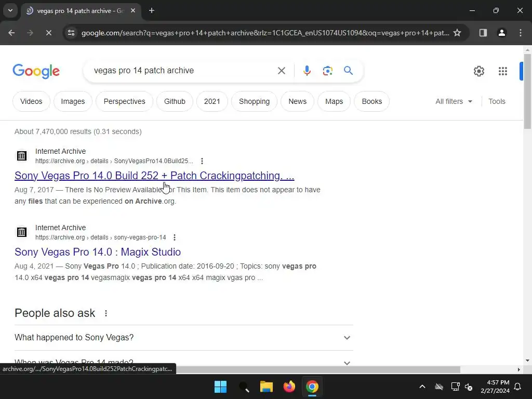The height and width of the screenshot is (399, 532).
Task: Select the 2021 filter chip
Action: pos(212,101)
